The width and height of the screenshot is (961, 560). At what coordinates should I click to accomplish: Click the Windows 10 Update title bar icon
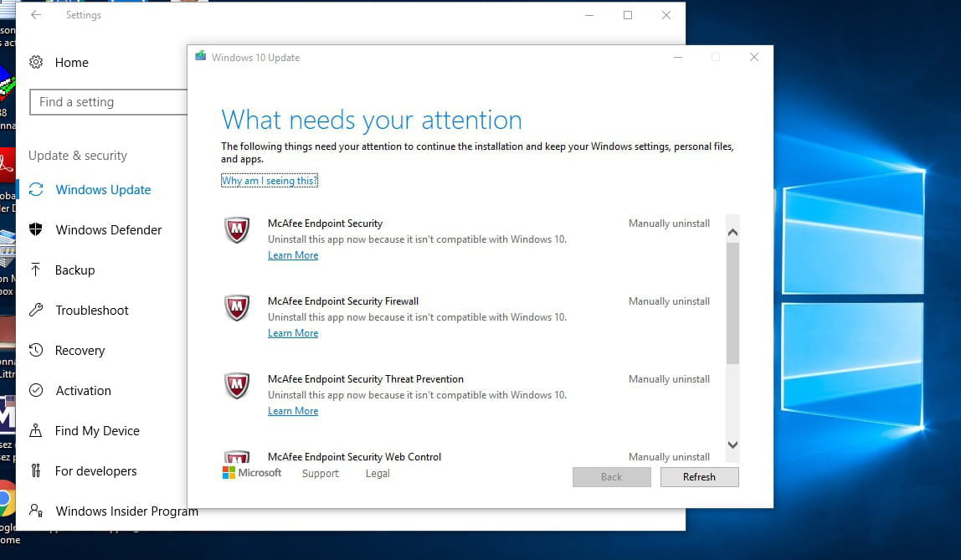[x=200, y=56]
